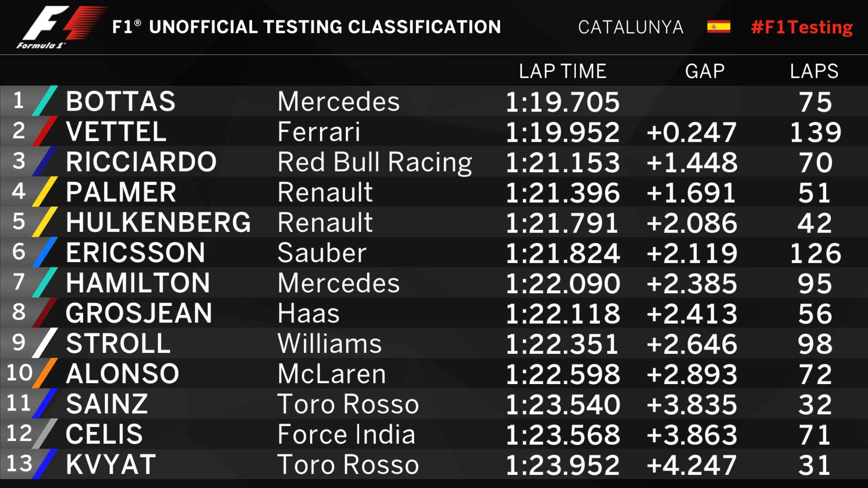Click Bottas's lap time 1:19.705
The image size is (868, 488).
point(562,102)
